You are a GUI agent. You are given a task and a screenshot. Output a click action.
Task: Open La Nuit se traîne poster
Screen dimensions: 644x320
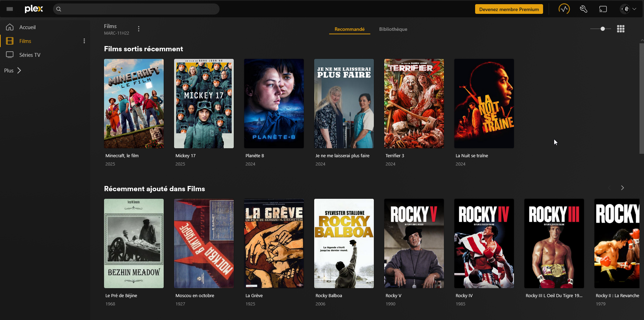484,104
